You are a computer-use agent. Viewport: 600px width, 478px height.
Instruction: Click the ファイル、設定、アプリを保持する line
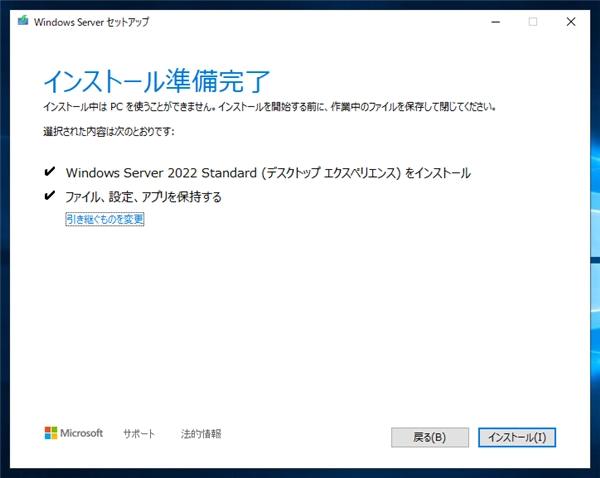tap(143, 197)
